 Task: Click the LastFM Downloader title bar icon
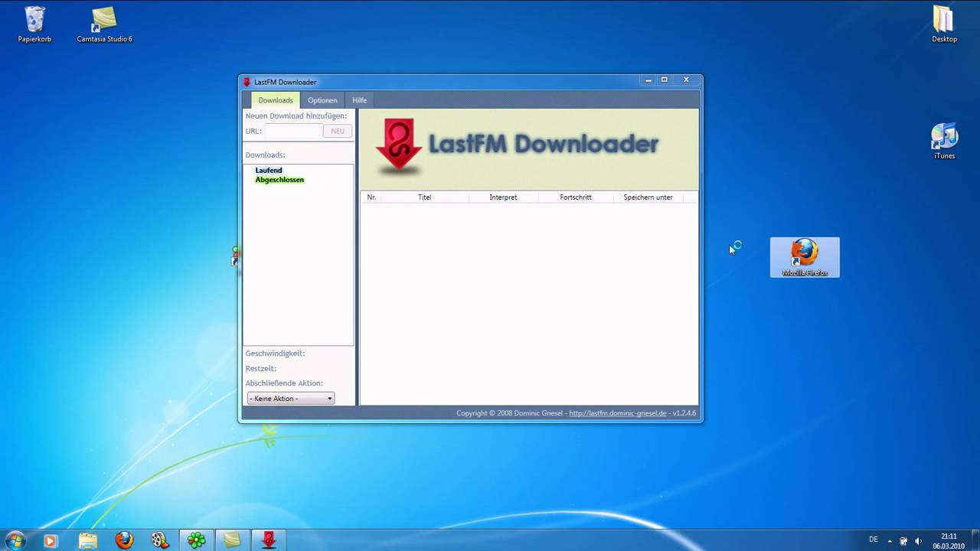[247, 82]
